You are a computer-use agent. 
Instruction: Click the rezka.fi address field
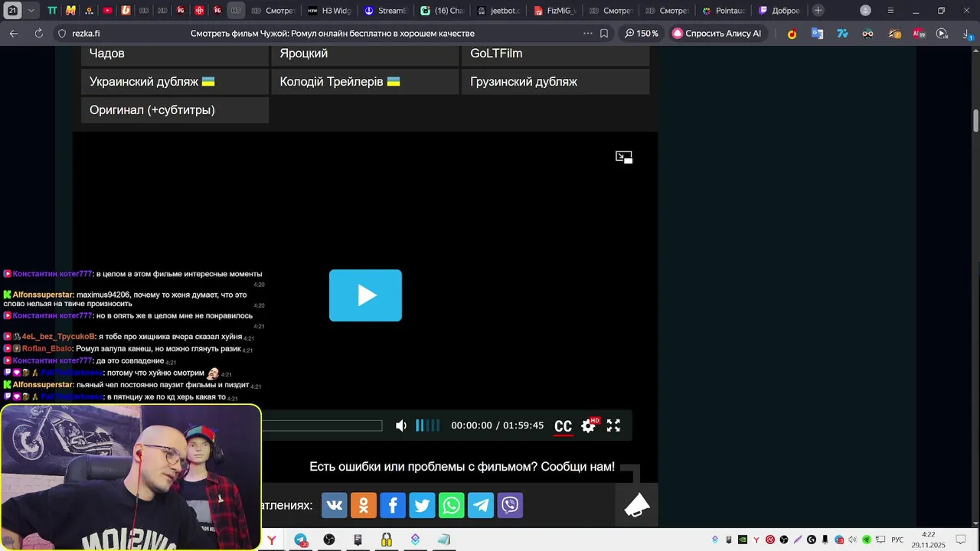tap(86, 34)
